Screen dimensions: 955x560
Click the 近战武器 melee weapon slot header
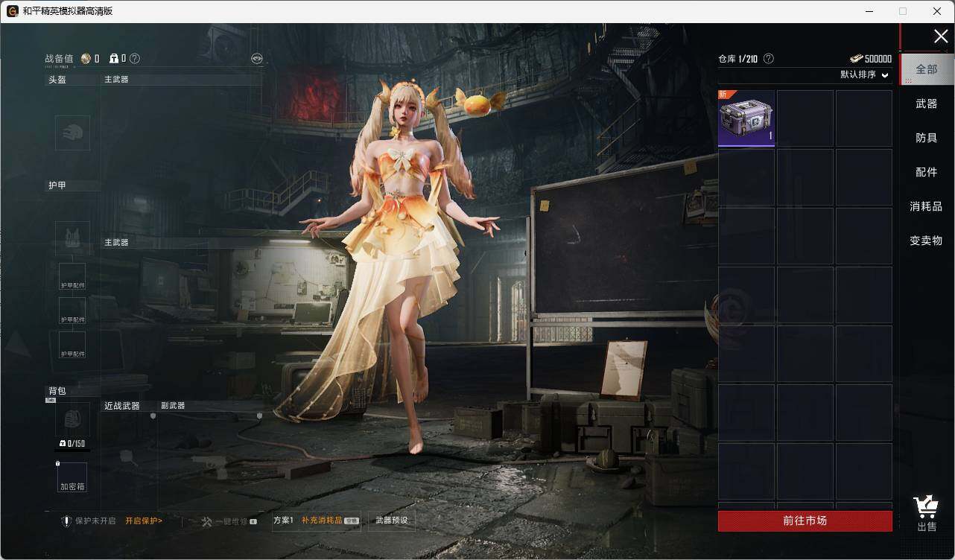(122, 406)
